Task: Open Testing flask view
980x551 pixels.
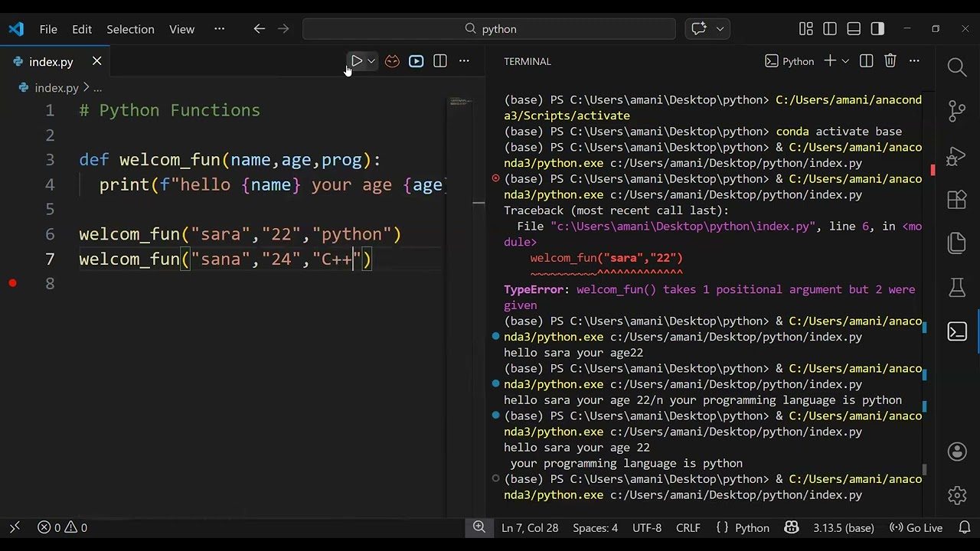Action: tap(957, 288)
